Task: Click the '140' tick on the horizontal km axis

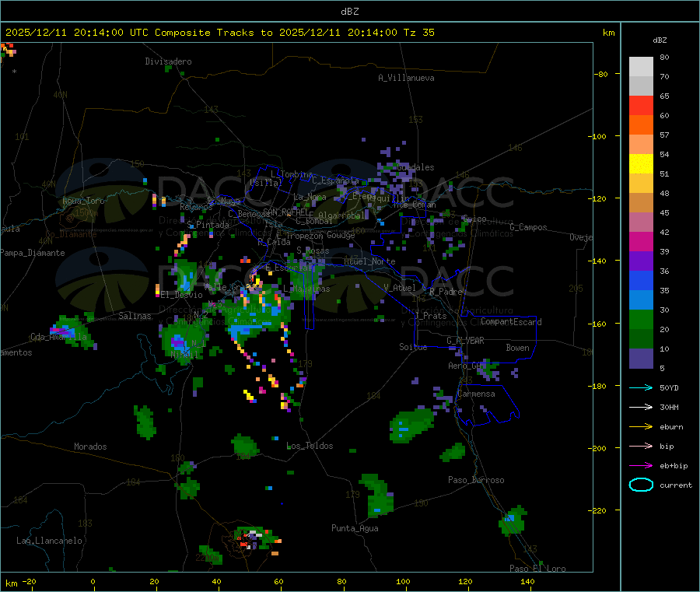Action: (527, 582)
